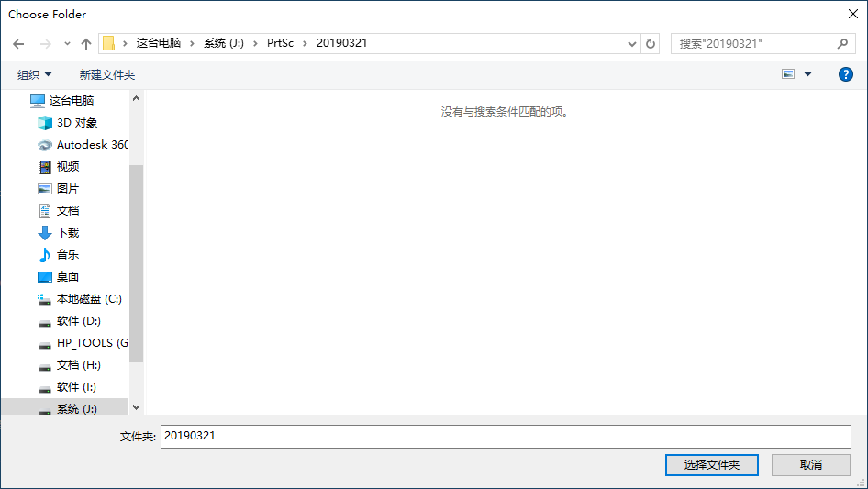Open help with the question mark icon
The height and width of the screenshot is (489, 868).
[845, 74]
